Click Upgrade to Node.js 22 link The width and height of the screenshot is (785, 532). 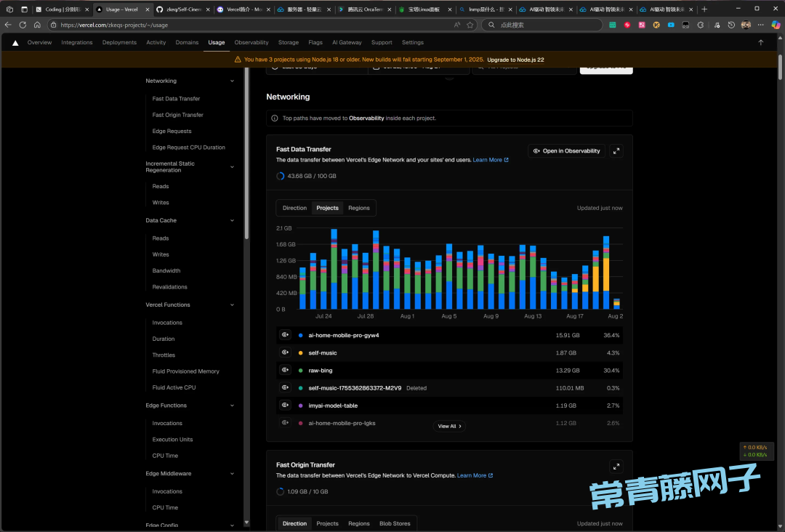[x=515, y=60]
